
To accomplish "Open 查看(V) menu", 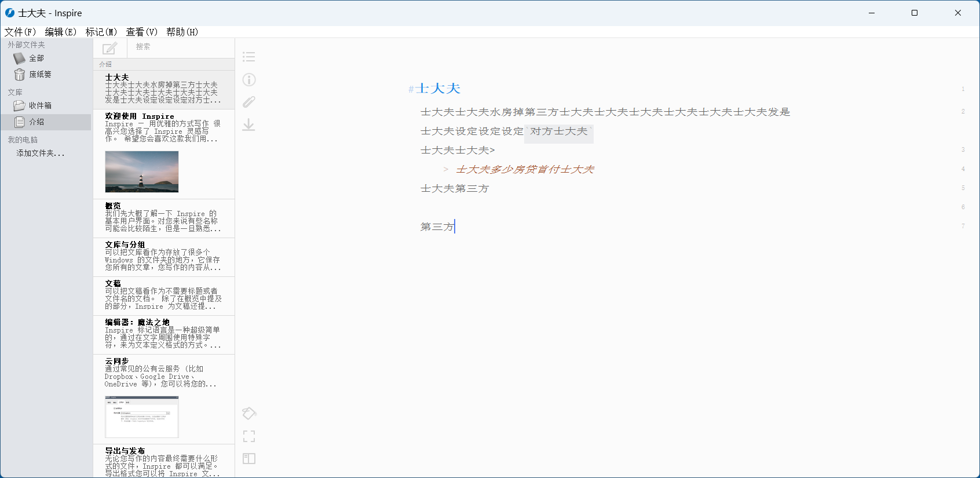I will pyautogui.click(x=142, y=32).
